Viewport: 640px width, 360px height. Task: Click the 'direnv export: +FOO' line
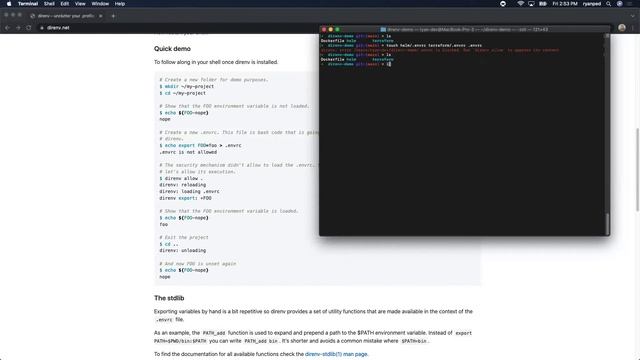[185, 198]
